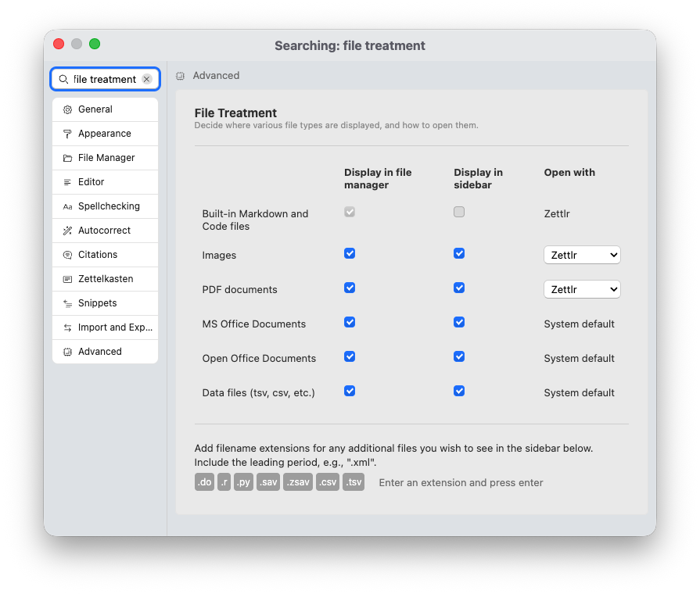Disable sidebar display for Images
The image size is (700, 594).
point(459,253)
